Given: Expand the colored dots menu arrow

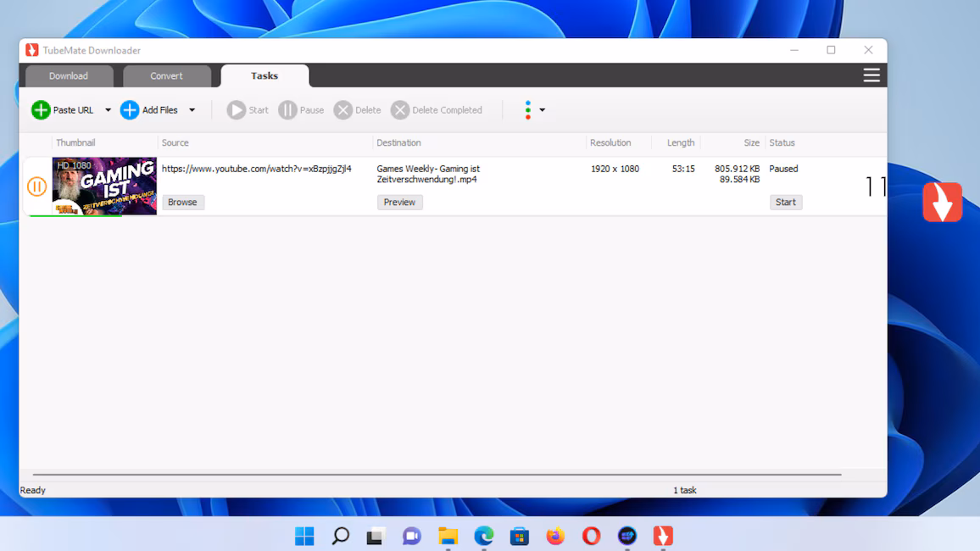Looking at the screenshot, I should (x=542, y=110).
